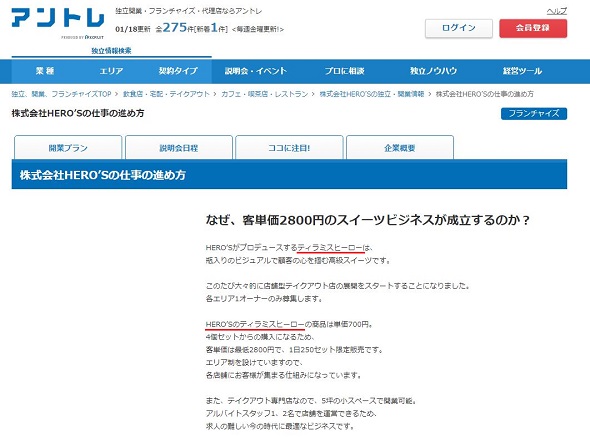Click the underlined HERO'Sのティラミスヒーロー text
The height and width of the screenshot is (446, 590).
[255, 324]
